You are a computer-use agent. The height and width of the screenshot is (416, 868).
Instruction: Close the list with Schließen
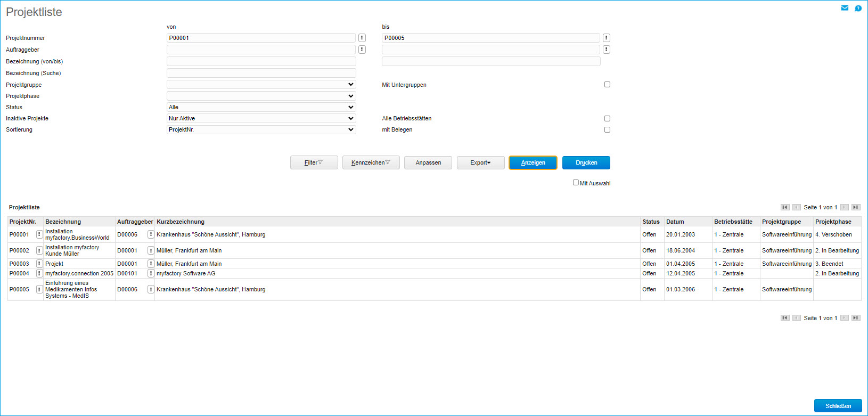click(838, 406)
